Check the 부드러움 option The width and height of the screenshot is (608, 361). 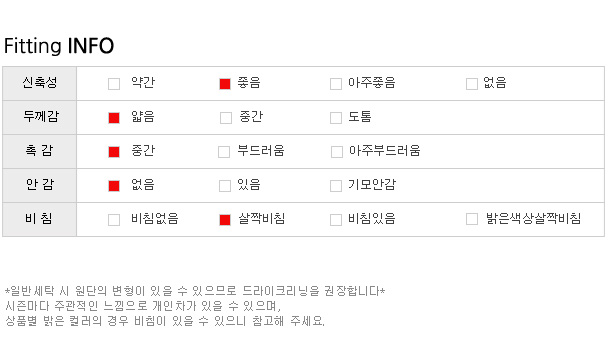224,152
